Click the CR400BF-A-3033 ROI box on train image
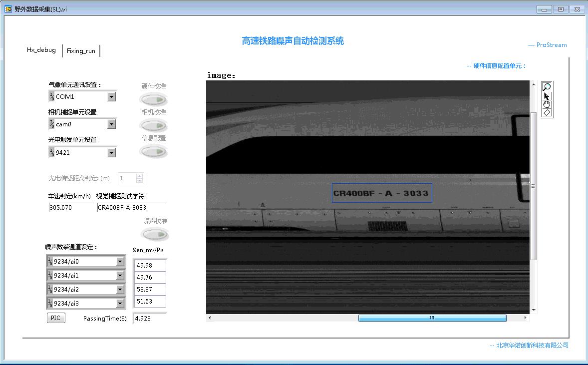Image resolution: width=588 pixels, height=365 pixels. pyautogui.click(x=382, y=193)
